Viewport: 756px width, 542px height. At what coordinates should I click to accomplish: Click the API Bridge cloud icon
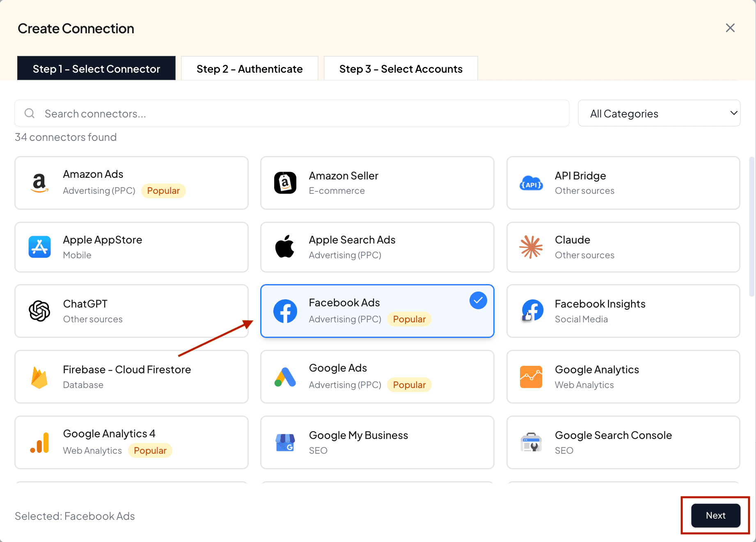point(531,183)
